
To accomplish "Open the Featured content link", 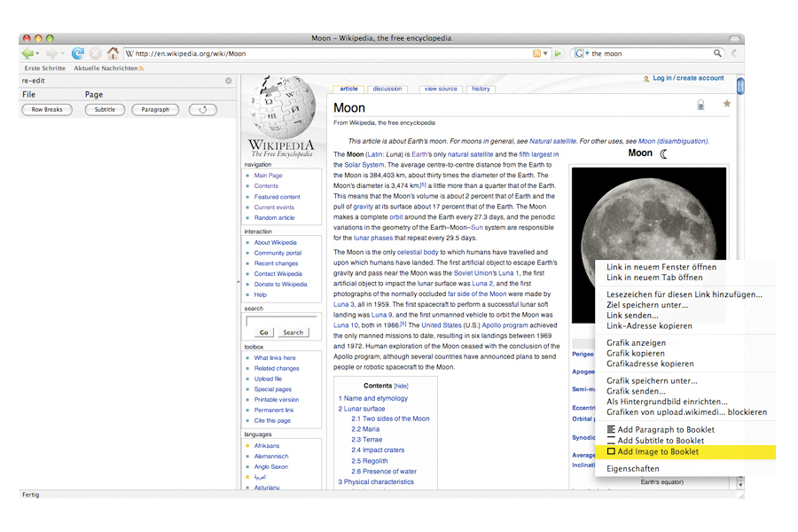I will tap(277, 197).
